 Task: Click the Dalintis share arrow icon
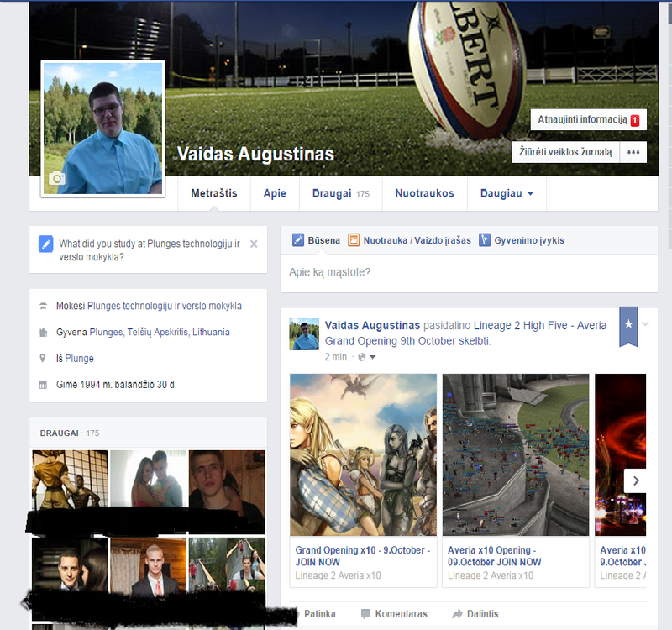click(457, 614)
